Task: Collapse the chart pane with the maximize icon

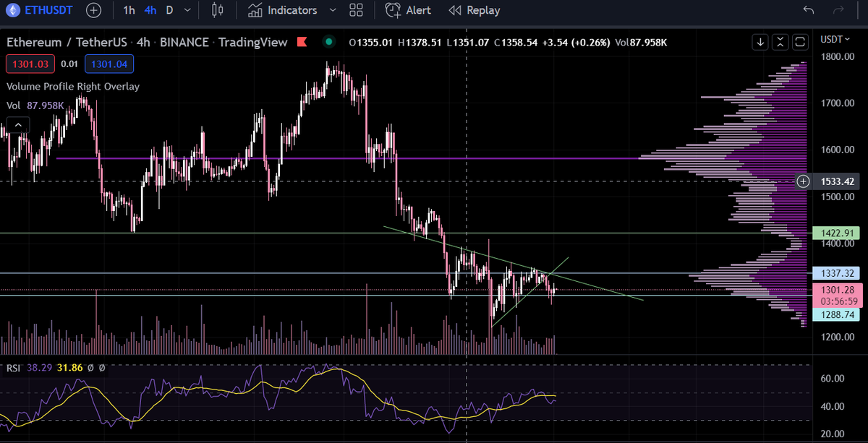Action: click(x=780, y=42)
